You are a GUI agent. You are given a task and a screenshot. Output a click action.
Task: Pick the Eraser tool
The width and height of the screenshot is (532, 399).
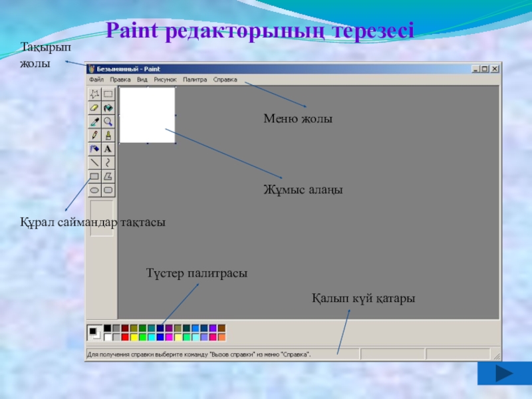pos(94,108)
